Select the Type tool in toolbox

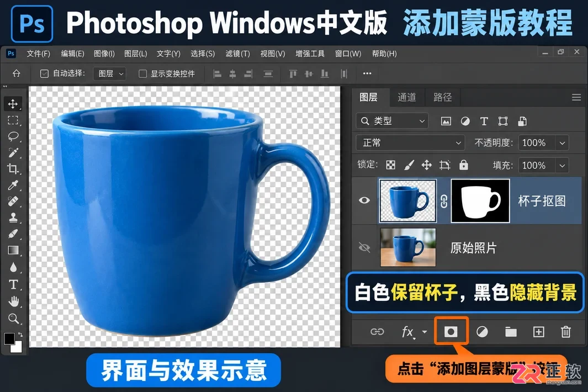coord(13,284)
